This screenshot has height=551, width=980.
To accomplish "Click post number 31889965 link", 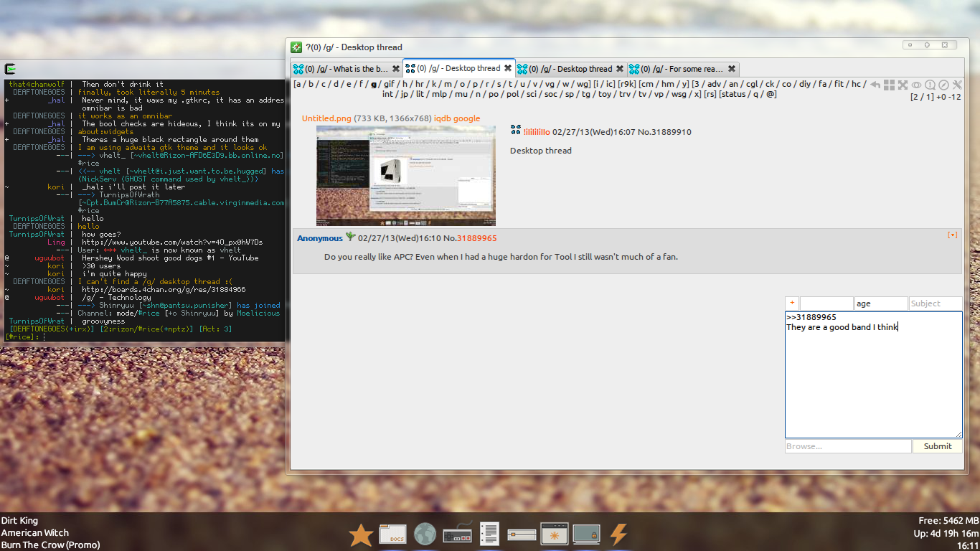I will pyautogui.click(x=477, y=238).
